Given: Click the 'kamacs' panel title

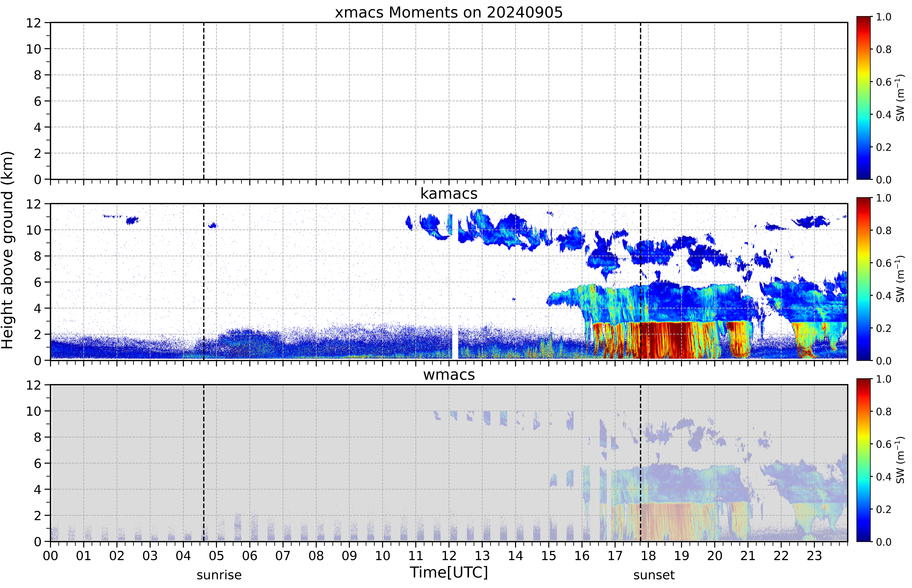Looking at the screenshot, I should coord(449,194).
